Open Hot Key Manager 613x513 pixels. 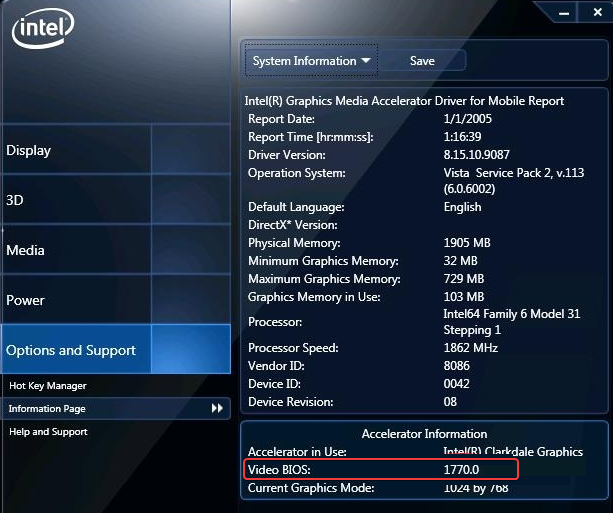coord(48,386)
